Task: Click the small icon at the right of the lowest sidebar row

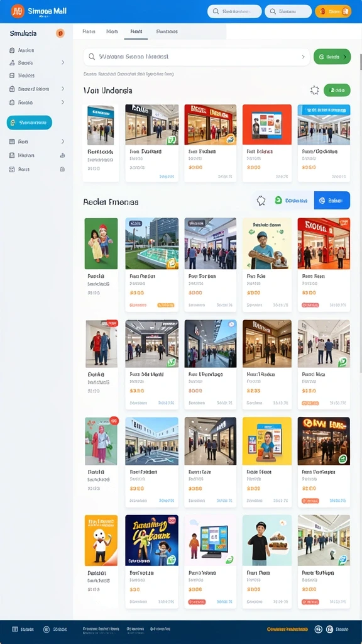Action: click(62, 169)
